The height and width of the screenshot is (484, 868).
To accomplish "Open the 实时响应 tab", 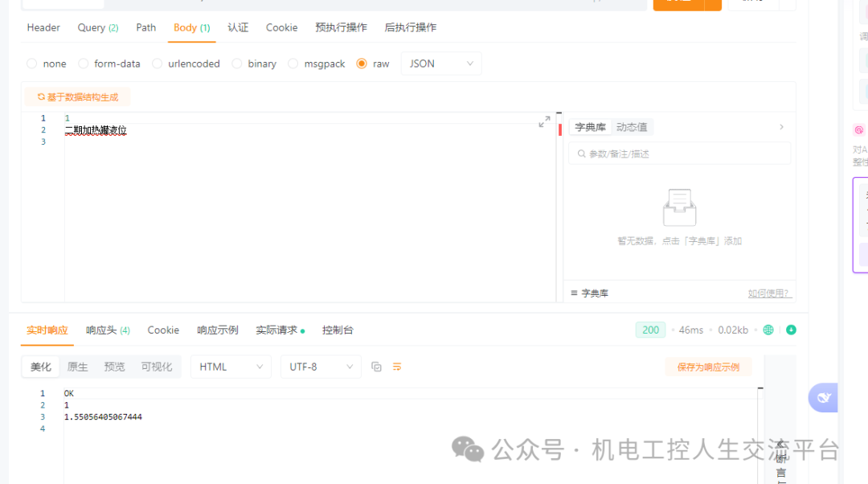I will (47, 330).
